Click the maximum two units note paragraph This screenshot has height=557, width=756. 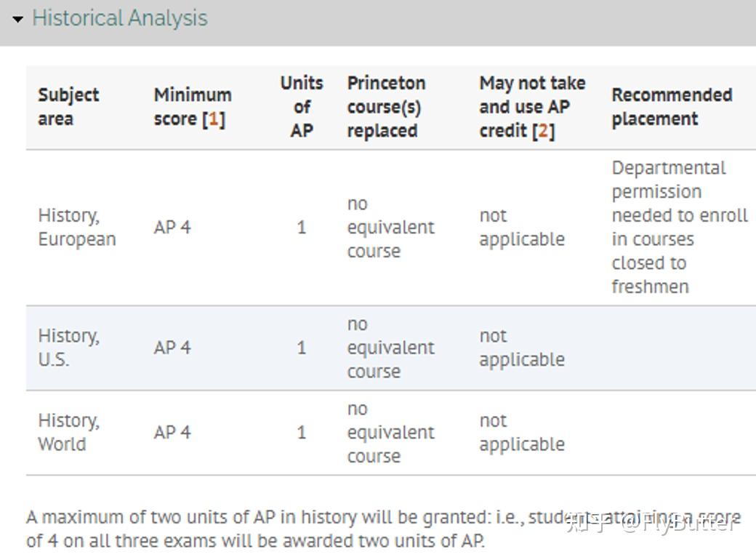tap(291, 529)
